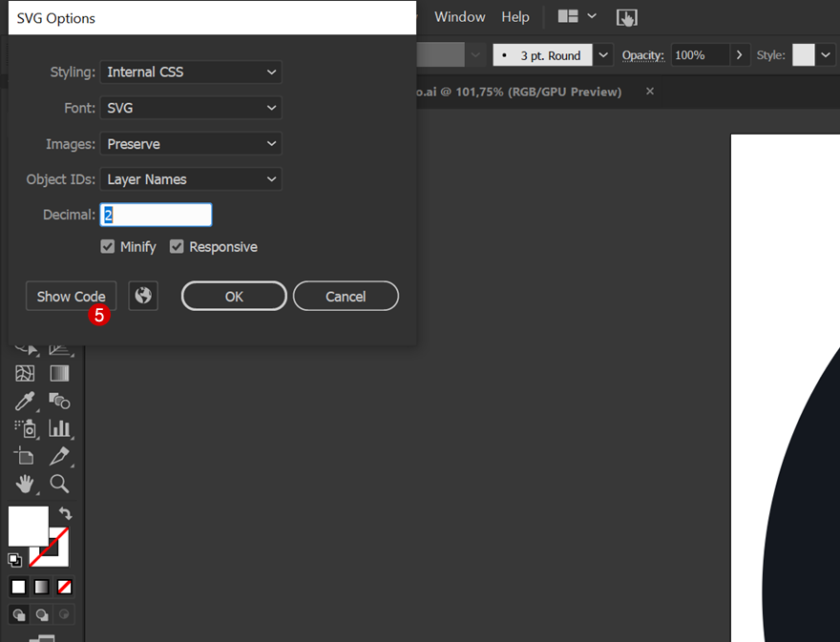840x642 pixels.
Task: Open the Images dropdown set to Preserve
Action: tap(191, 143)
